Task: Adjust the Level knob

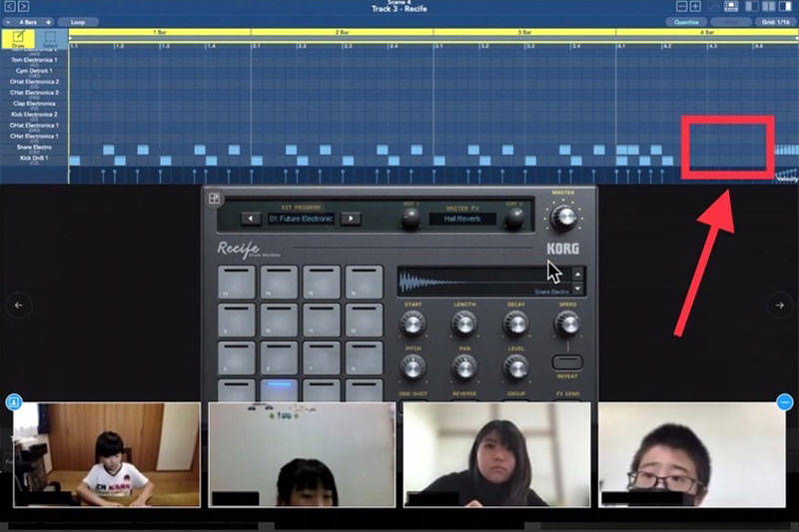Action: tap(515, 367)
